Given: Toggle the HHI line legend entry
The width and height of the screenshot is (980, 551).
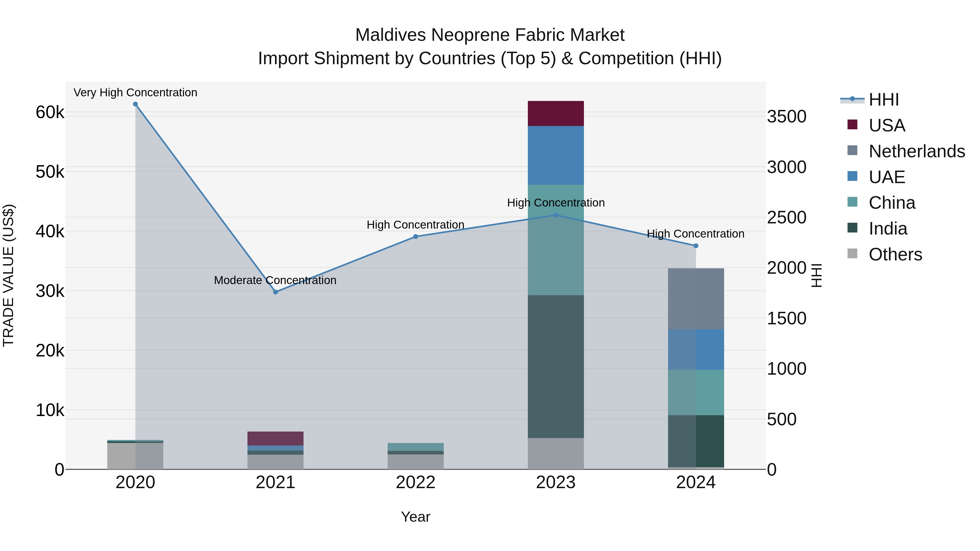Looking at the screenshot, I should (x=870, y=100).
